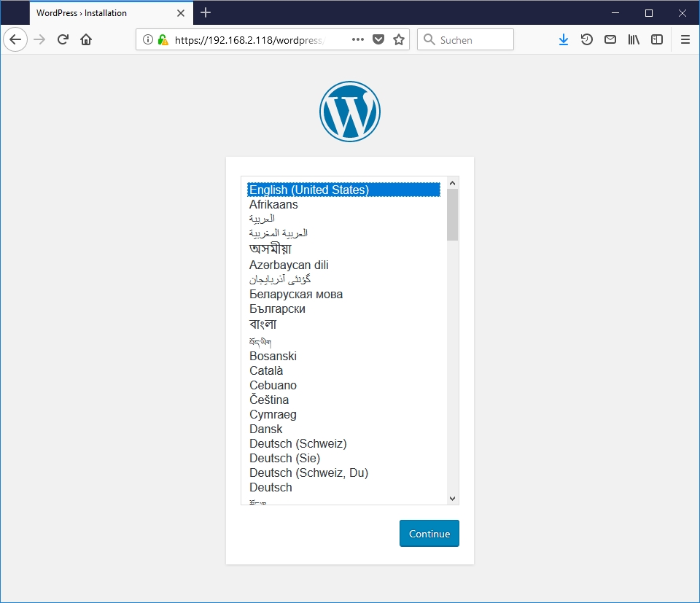The height and width of the screenshot is (603, 700).
Task: Open a new tab with plus
Action: [206, 12]
